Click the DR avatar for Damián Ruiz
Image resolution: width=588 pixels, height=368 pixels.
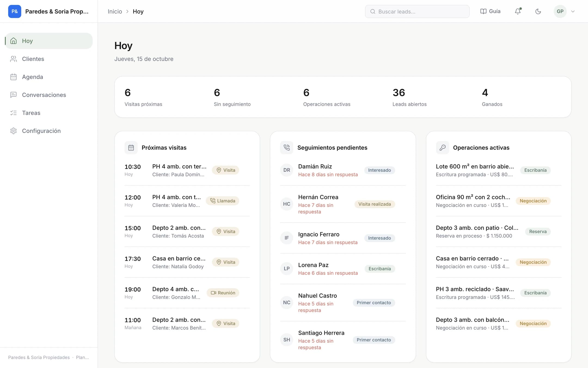(287, 170)
